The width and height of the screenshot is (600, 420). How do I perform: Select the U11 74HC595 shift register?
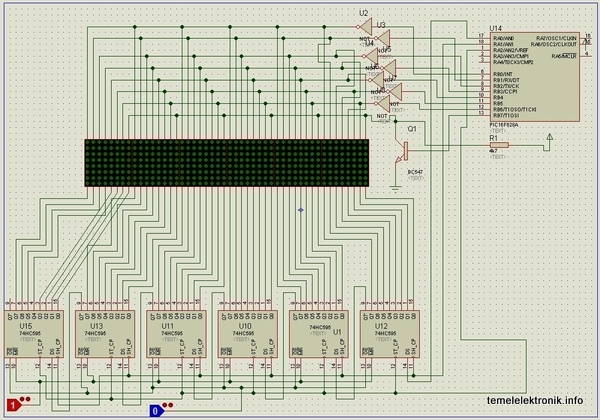(176, 334)
